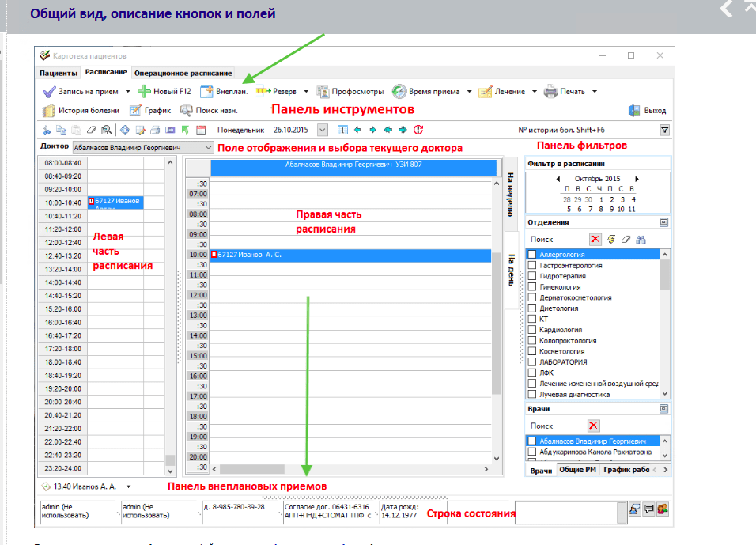The height and width of the screenshot is (545, 756).
Task: Switch to the Операционное расписание tab
Action: pyautogui.click(x=183, y=74)
